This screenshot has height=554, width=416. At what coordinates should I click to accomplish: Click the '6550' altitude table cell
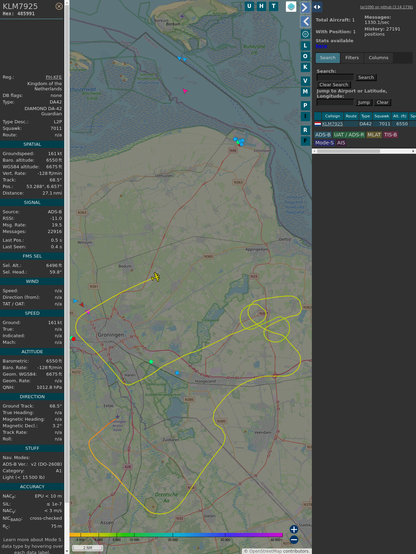coord(402,124)
